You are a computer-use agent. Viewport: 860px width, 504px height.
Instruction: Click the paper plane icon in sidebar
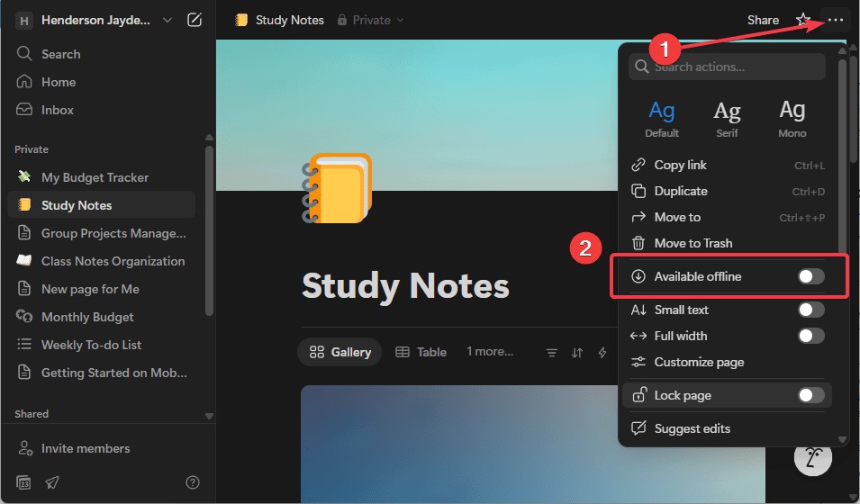pos(54,483)
